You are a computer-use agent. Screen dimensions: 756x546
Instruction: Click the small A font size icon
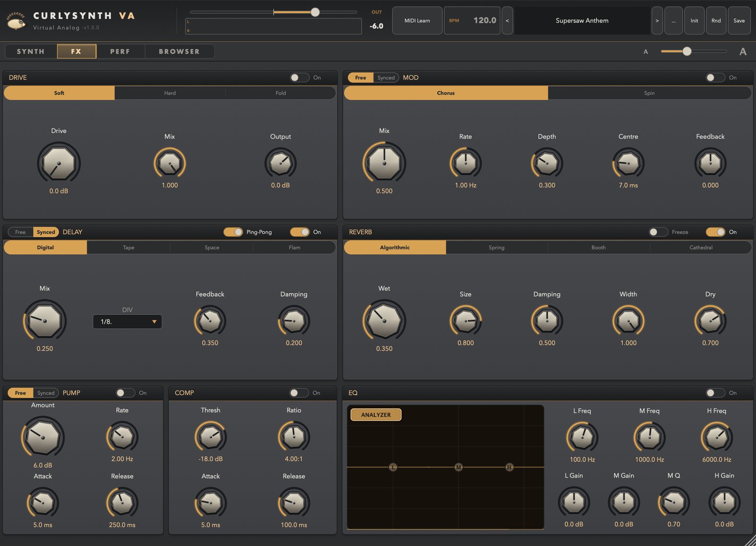(x=645, y=52)
